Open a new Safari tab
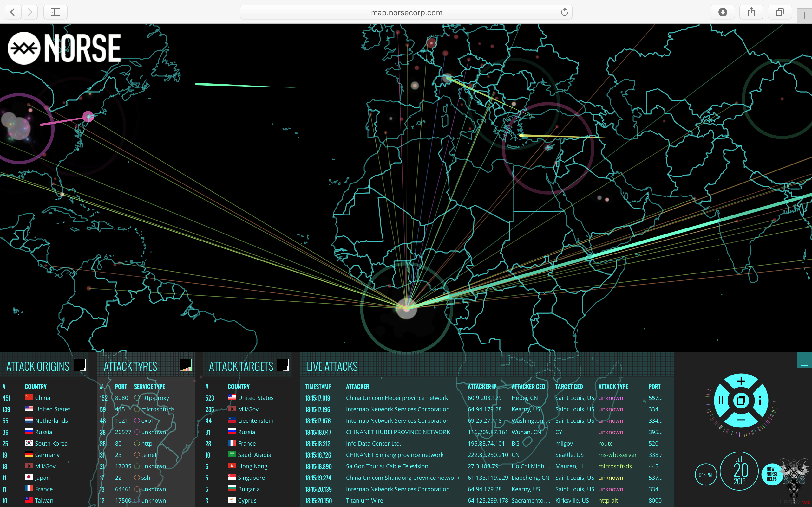The height and width of the screenshot is (507, 812). pos(804,16)
